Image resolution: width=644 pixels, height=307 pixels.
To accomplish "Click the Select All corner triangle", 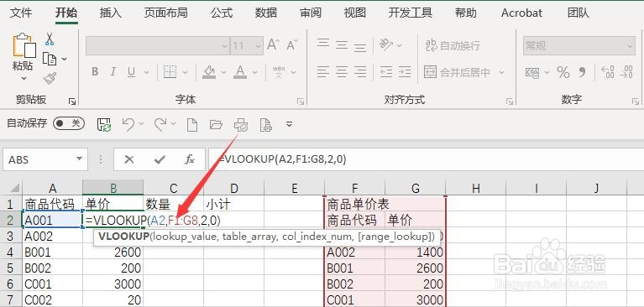I will [x=14, y=188].
